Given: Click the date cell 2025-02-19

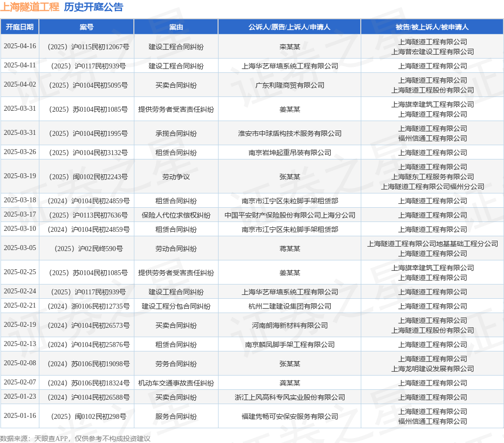Looking at the screenshot, I should [x=20, y=324].
